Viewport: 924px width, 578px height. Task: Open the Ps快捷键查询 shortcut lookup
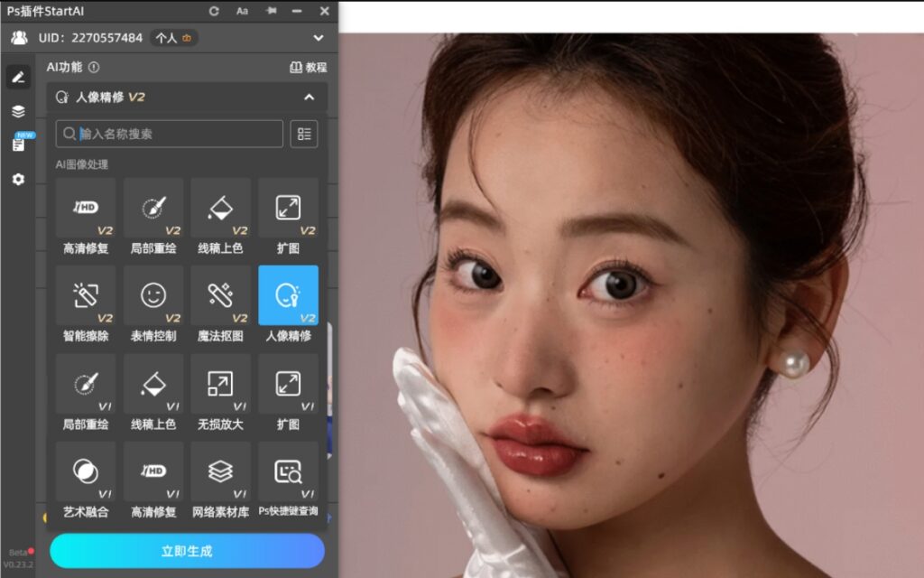288,471
